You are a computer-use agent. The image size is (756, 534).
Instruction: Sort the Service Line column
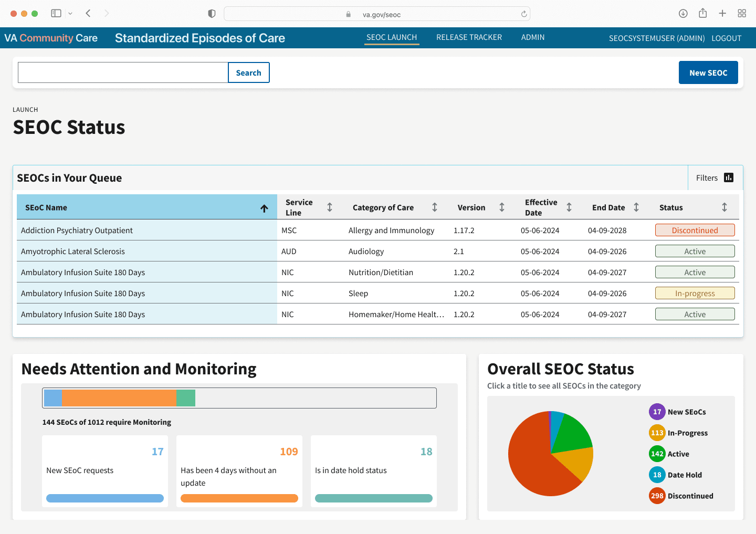pyautogui.click(x=330, y=207)
